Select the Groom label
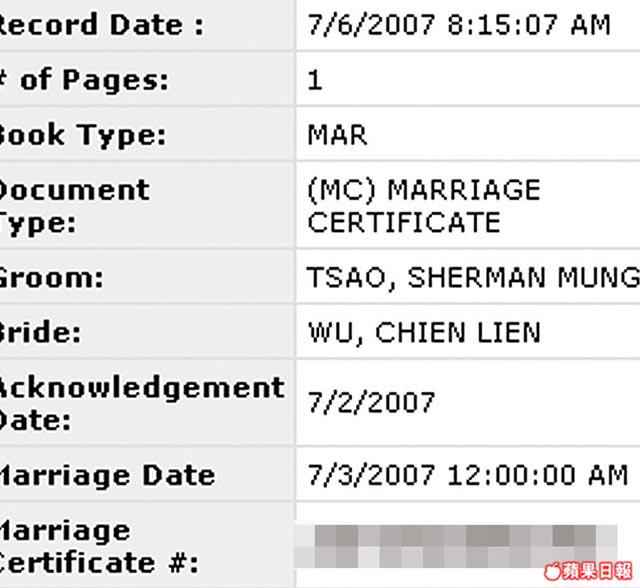 click(x=51, y=278)
